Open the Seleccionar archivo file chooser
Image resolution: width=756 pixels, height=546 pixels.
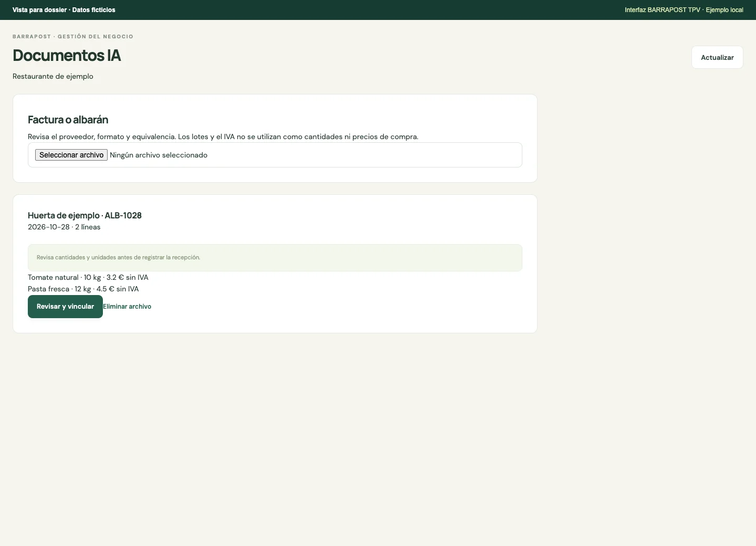pyautogui.click(x=71, y=155)
